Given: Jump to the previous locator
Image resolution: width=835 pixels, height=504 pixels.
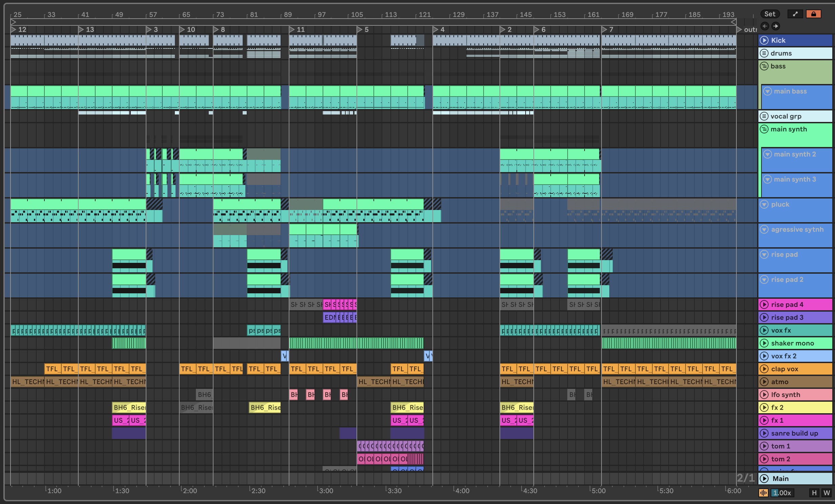Looking at the screenshot, I should pos(765,26).
